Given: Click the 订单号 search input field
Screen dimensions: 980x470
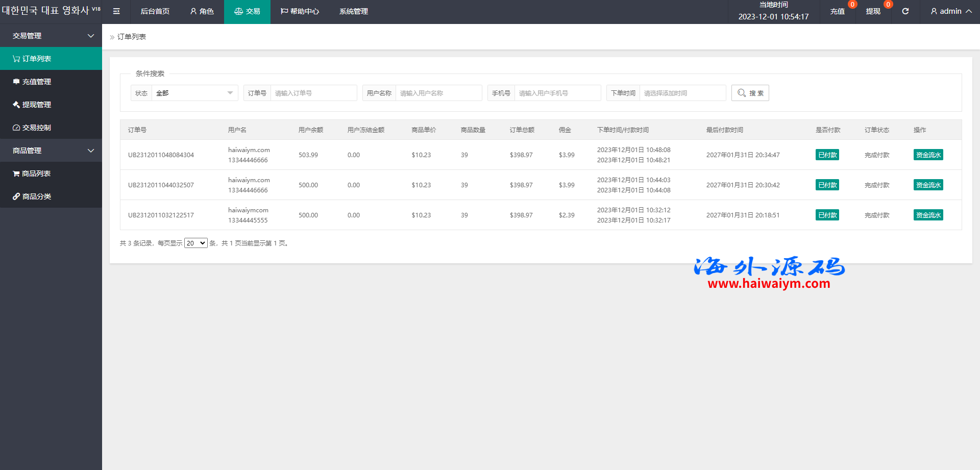Looking at the screenshot, I should 313,93.
